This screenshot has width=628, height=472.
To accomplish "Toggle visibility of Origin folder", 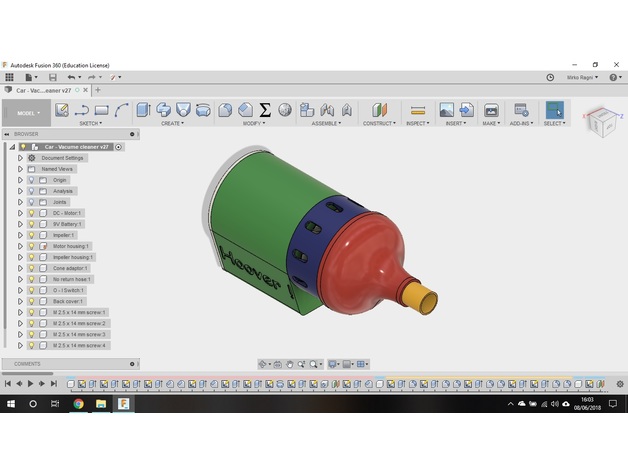I will click(x=32, y=180).
